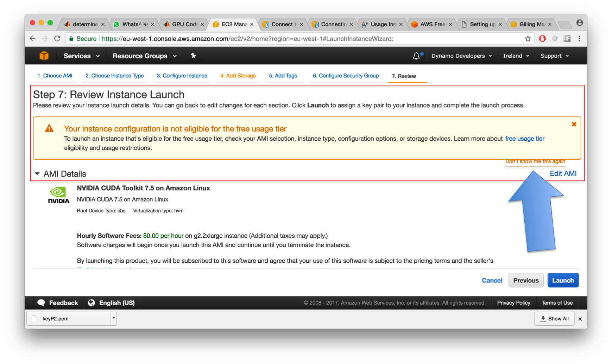Bookmark page with the star icon

(528, 39)
